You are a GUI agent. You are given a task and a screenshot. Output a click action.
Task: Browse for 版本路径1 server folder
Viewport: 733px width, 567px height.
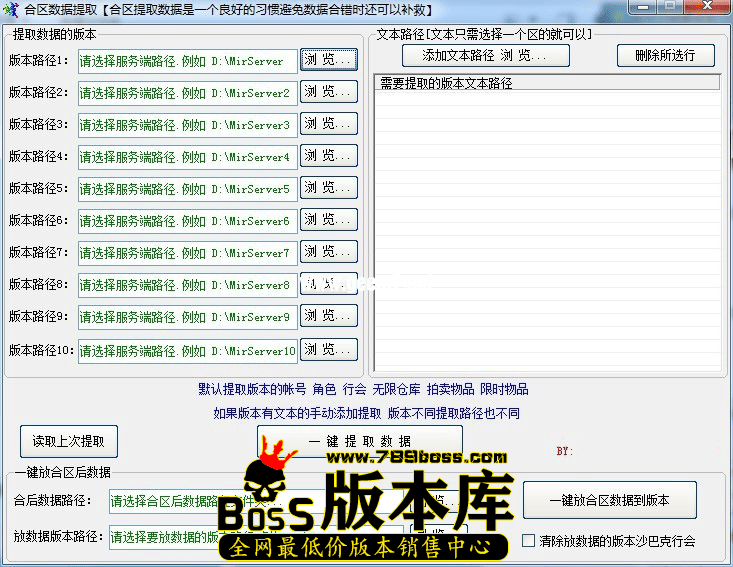tap(329, 60)
